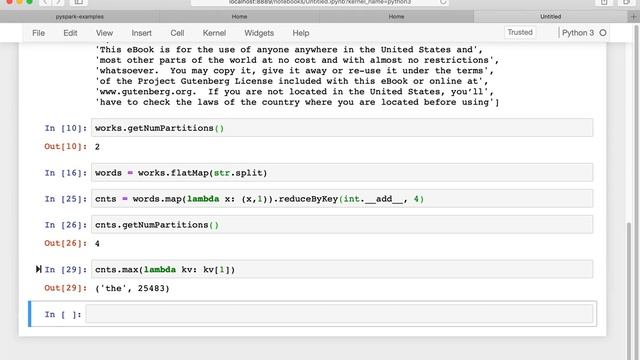Click the Python 3 kernel name
The height and width of the screenshot is (360, 640).
(x=578, y=33)
